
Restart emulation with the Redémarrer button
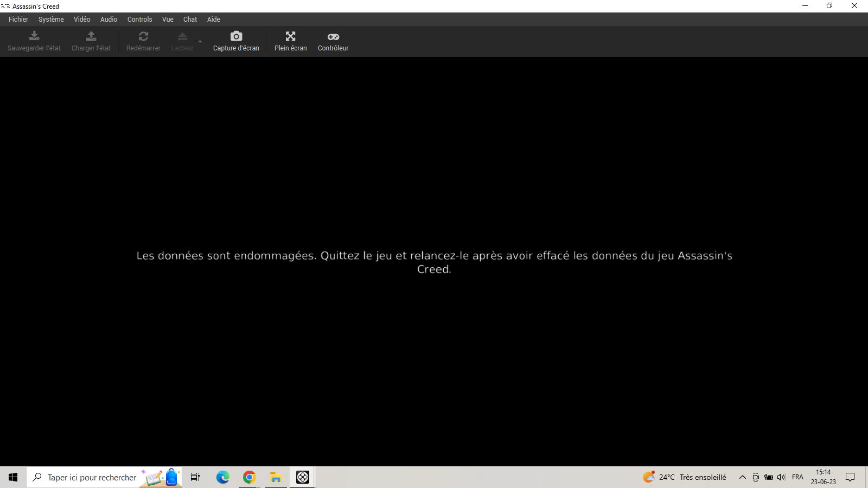coord(143,41)
